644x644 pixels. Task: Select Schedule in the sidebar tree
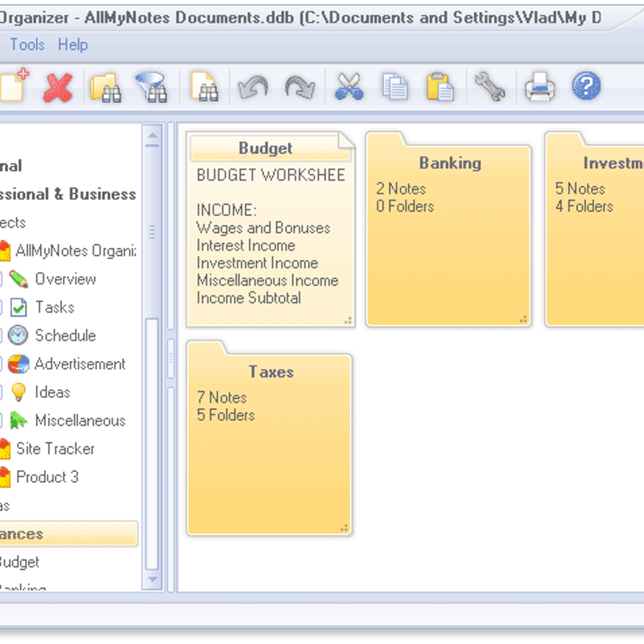(x=65, y=336)
